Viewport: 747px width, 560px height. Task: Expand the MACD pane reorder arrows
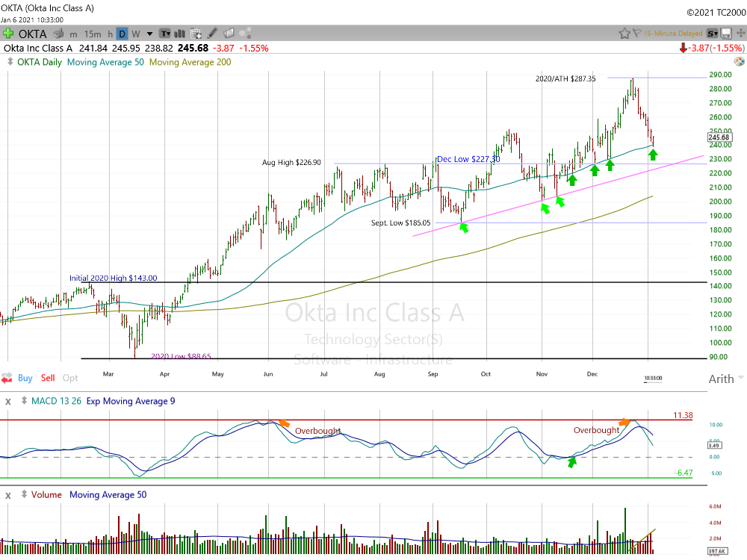(24, 401)
